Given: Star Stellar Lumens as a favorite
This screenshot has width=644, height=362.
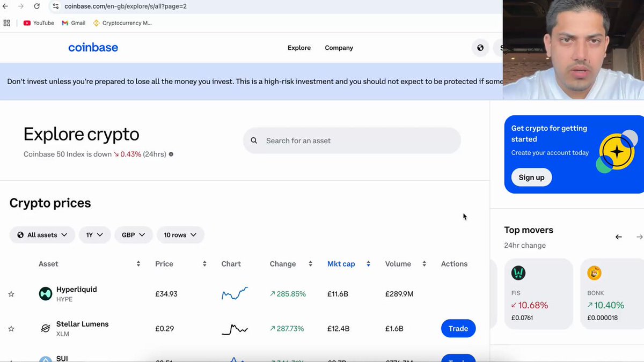Looking at the screenshot, I should [11, 329].
